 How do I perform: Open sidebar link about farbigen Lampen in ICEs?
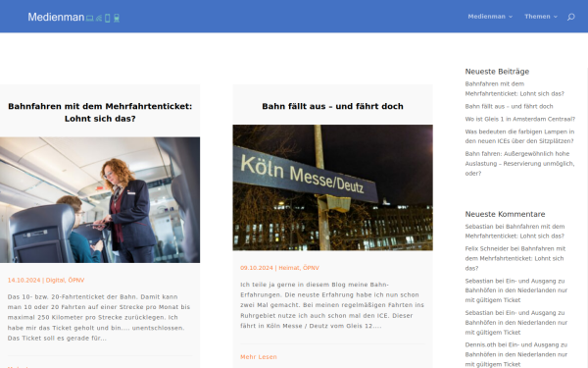click(x=519, y=136)
